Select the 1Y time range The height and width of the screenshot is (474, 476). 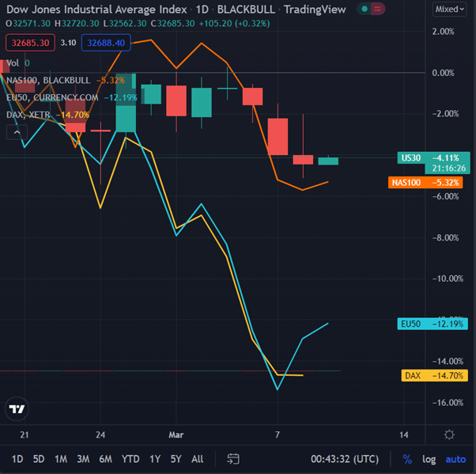(x=155, y=459)
